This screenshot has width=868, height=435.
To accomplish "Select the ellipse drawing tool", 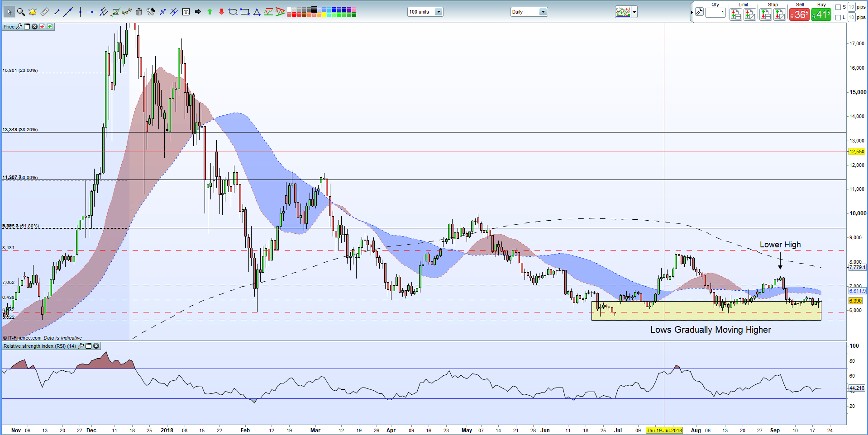I will [x=233, y=12].
